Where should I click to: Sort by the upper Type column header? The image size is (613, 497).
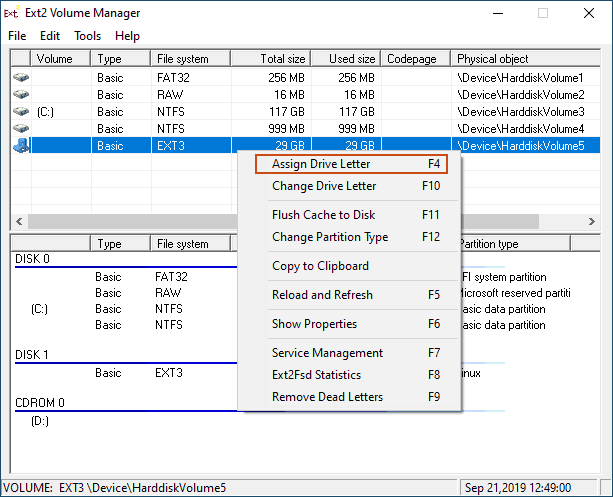coord(121,59)
